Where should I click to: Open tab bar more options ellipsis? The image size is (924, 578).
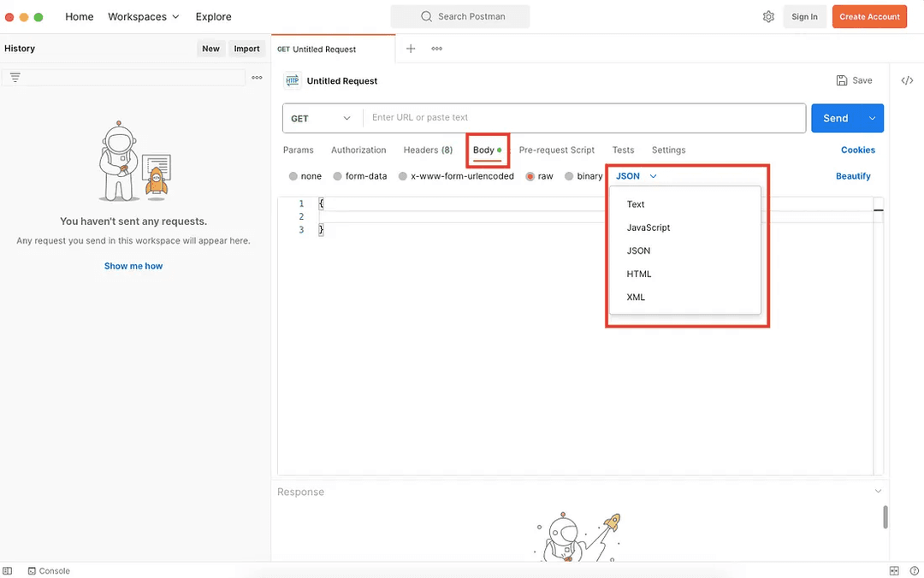(436, 49)
